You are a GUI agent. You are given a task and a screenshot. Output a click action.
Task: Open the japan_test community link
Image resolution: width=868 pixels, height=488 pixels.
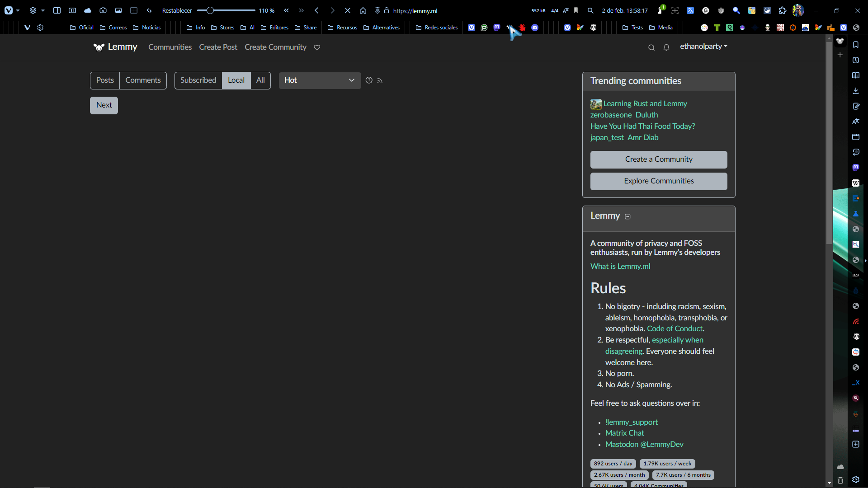(x=607, y=138)
